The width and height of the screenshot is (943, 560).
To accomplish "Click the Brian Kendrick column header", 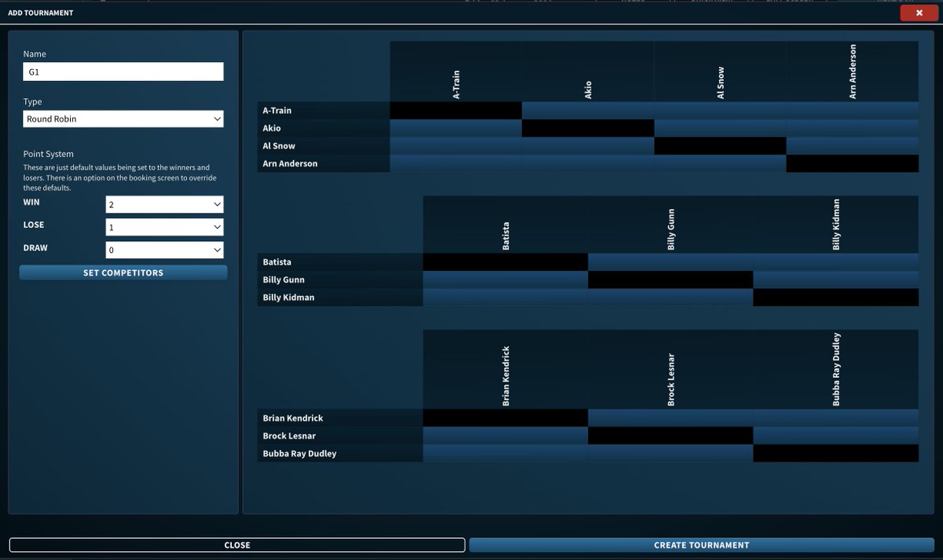I will click(x=505, y=369).
